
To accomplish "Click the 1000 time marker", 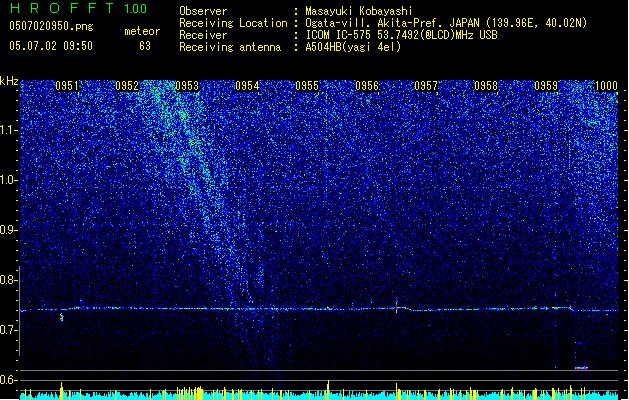I will coord(606,86).
